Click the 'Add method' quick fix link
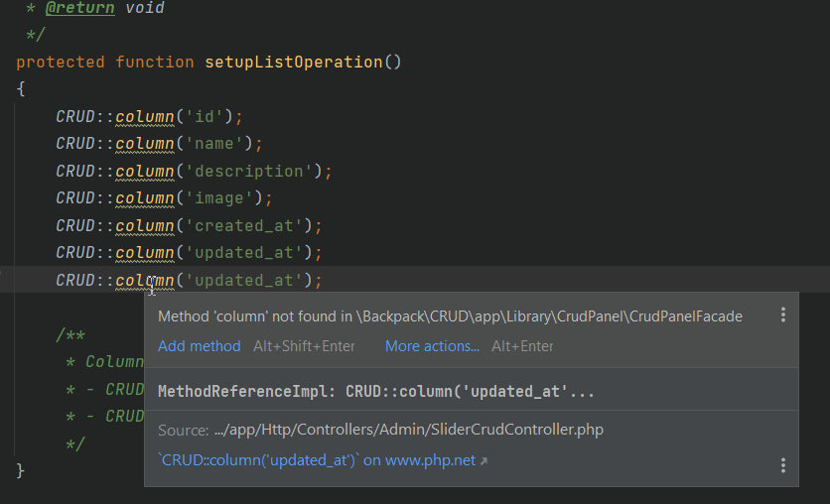This screenshot has height=504, width=830. [199, 346]
